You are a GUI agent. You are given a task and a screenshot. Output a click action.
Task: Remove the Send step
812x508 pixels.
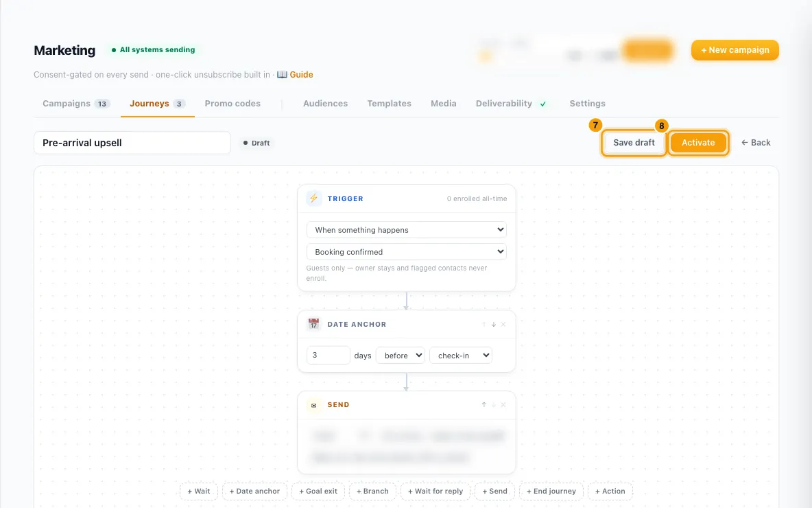[x=503, y=405]
